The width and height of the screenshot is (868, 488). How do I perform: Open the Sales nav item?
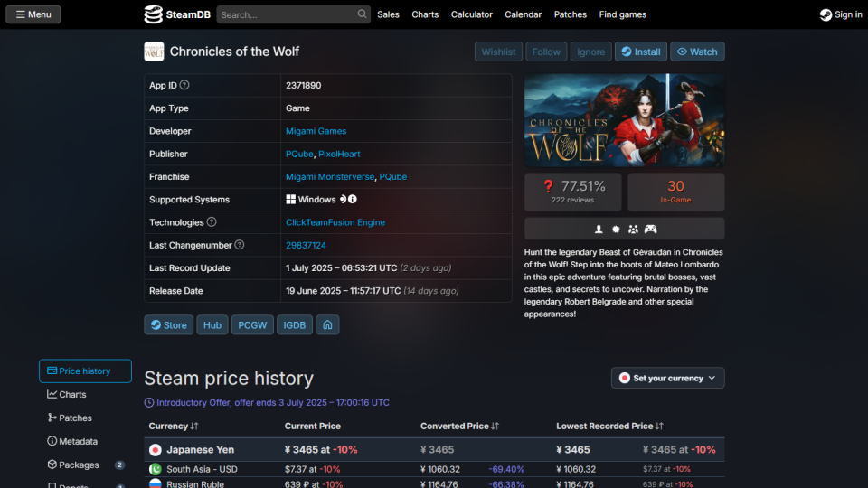coord(388,14)
